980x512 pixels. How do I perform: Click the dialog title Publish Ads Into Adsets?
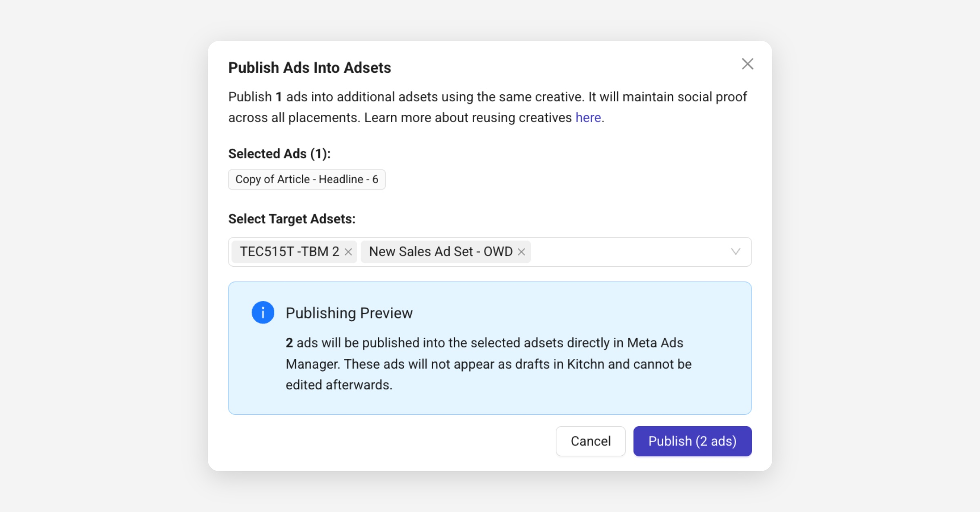310,68
